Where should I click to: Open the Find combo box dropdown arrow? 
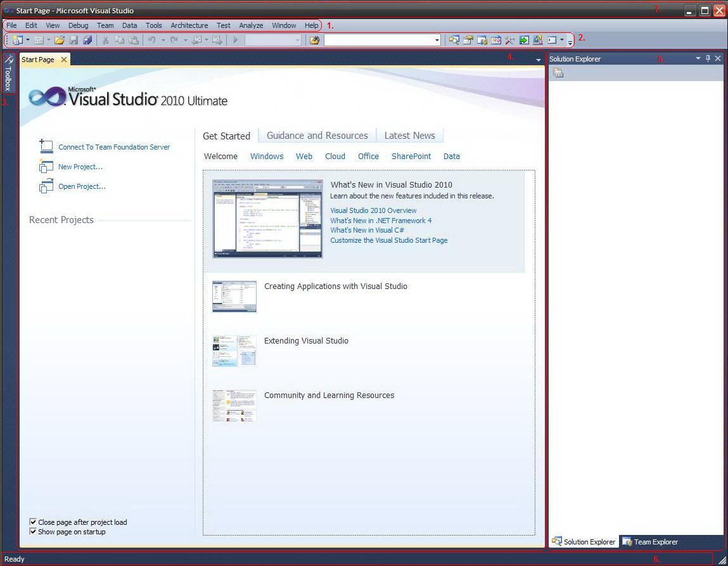(x=437, y=41)
